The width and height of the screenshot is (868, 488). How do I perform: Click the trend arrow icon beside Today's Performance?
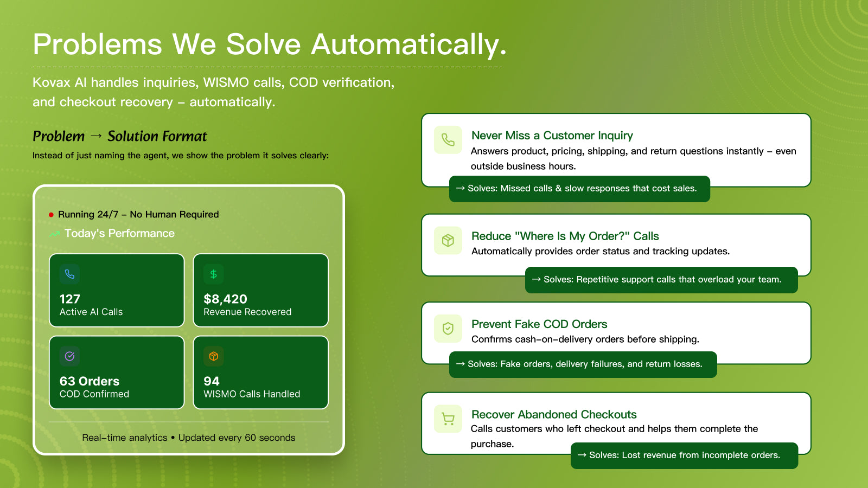(x=54, y=234)
